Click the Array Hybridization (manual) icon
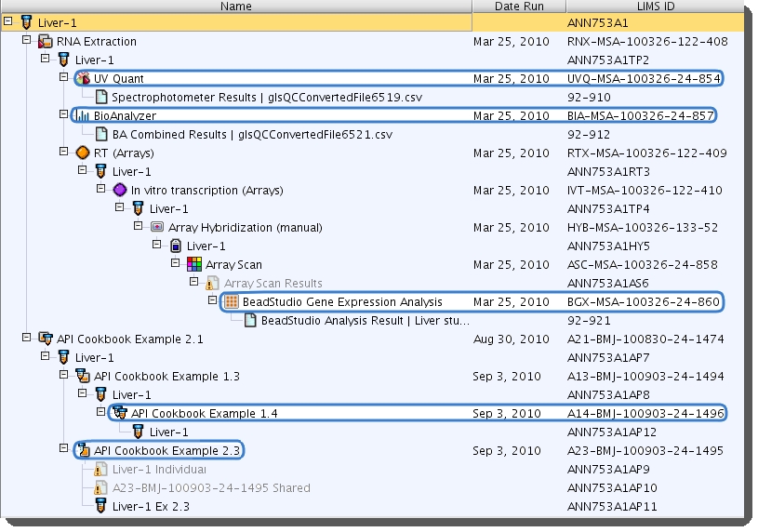 (157, 228)
